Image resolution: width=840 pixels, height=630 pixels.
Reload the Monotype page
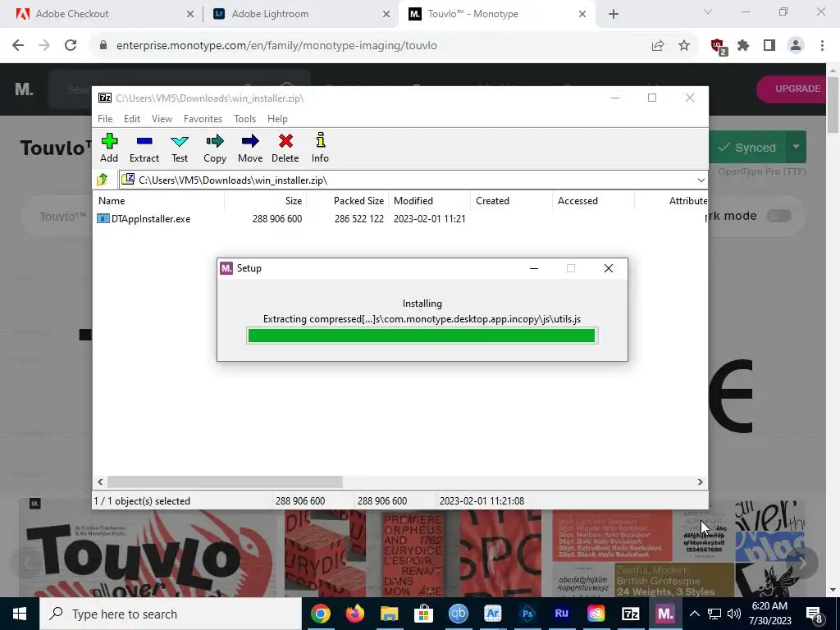coord(71,46)
